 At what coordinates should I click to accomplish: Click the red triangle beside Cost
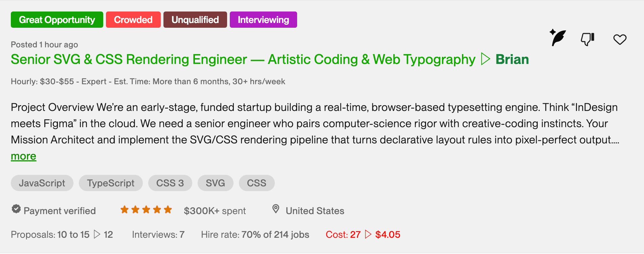click(x=368, y=234)
